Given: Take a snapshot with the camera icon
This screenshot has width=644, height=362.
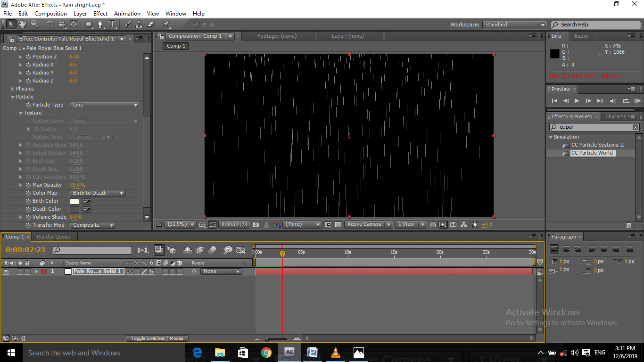Looking at the screenshot, I should point(256,225).
